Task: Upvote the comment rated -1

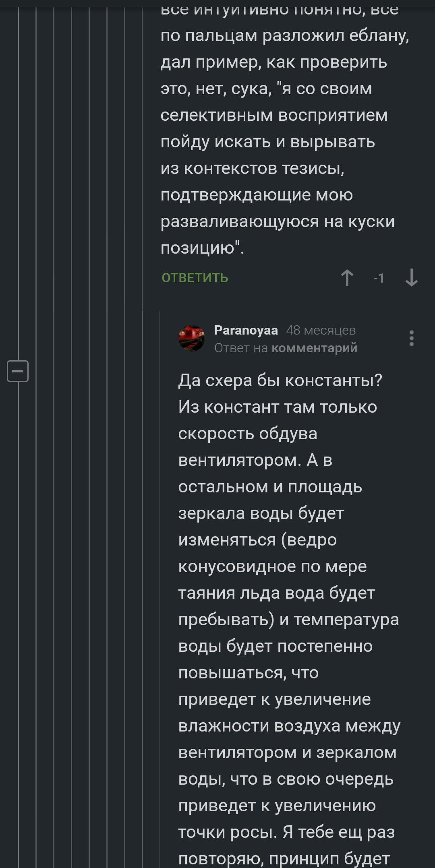Action: (347, 278)
